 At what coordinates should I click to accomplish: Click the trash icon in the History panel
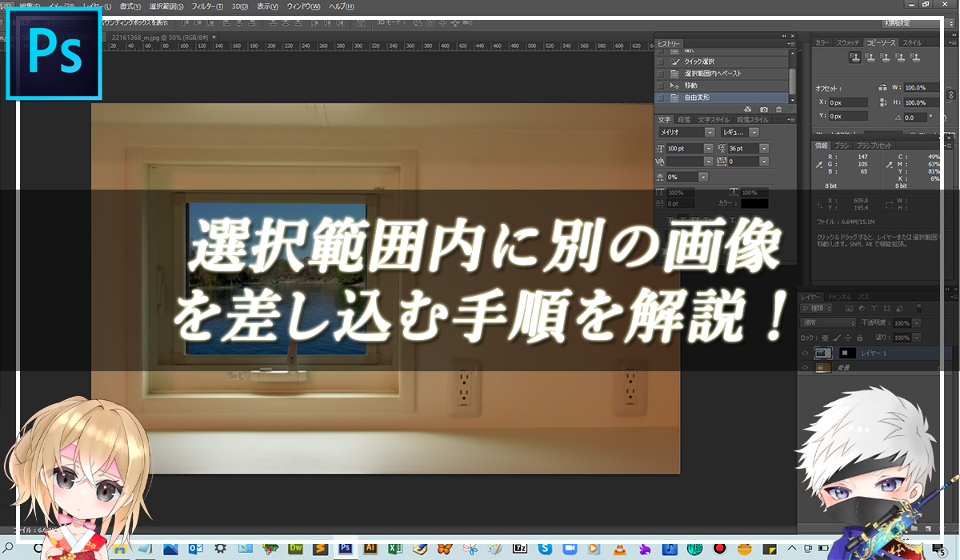(x=778, y=108)
